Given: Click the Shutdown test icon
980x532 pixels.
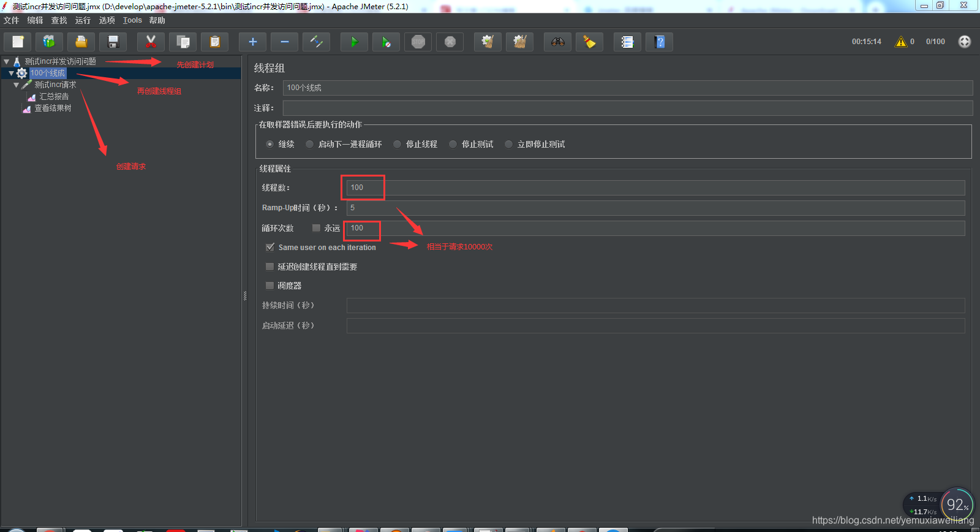Looking at the screenshot, I should [x=450, y=42].
